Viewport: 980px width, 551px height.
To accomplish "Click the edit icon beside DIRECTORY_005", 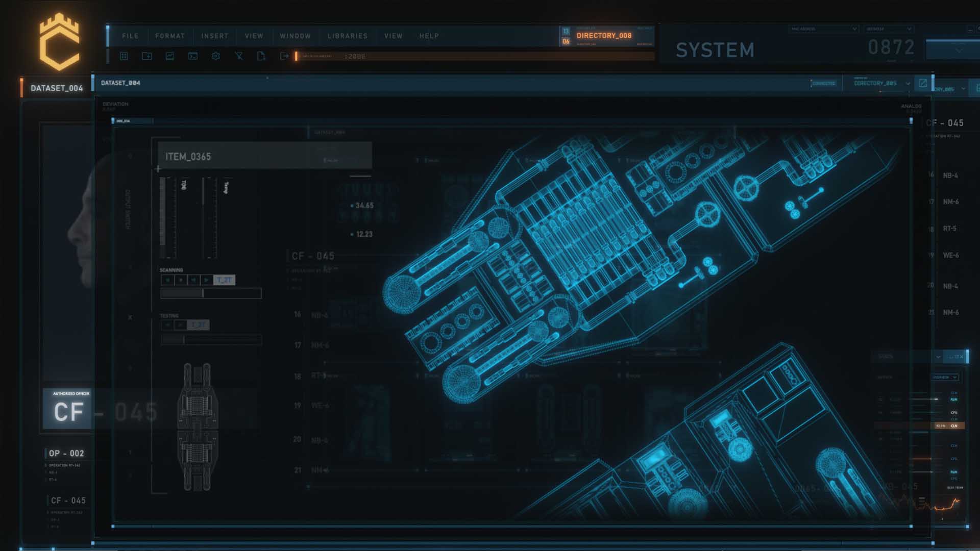I will tap(922, 83).
